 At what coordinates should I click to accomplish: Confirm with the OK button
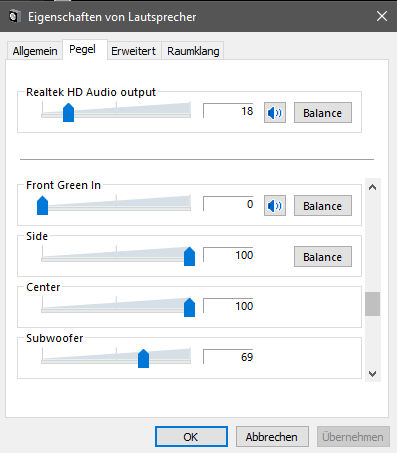191,437
